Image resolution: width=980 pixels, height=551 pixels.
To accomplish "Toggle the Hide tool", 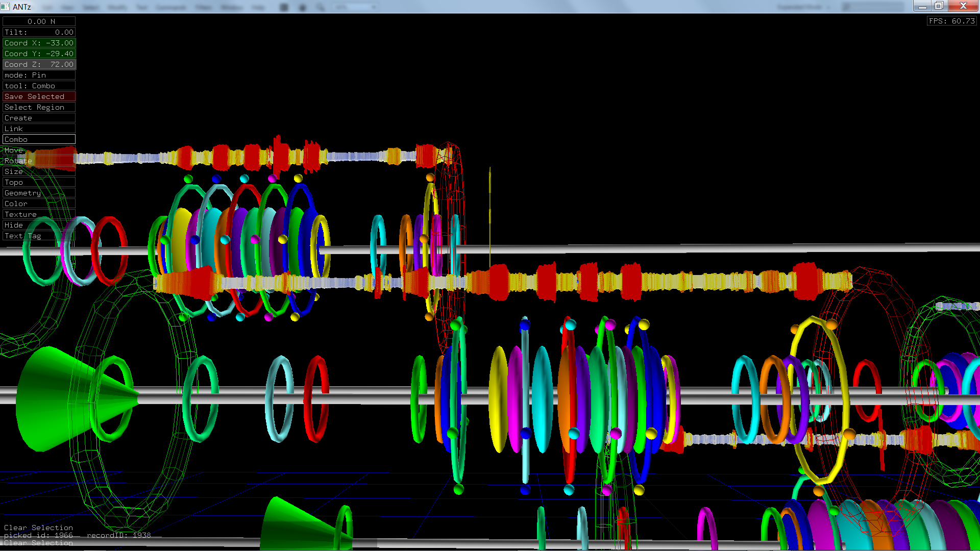I will pos(39,225).
